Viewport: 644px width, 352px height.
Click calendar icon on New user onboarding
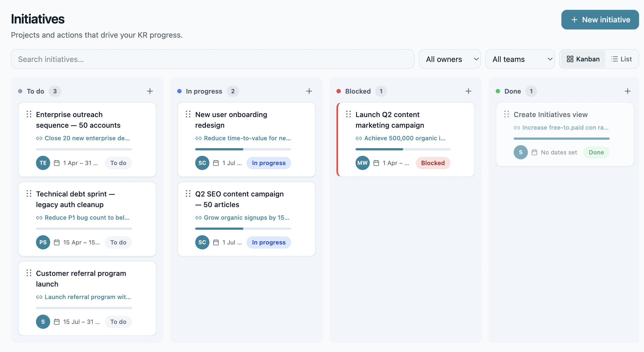click(216, 163)
